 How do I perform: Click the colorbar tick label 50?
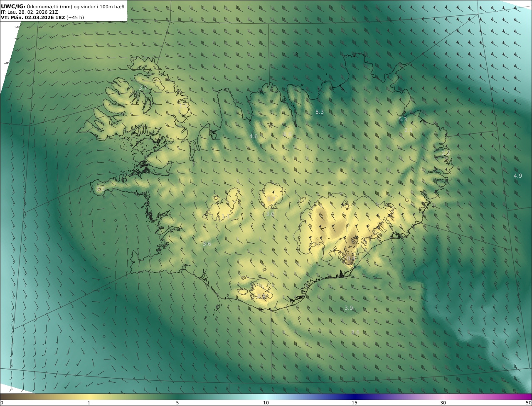528,403
